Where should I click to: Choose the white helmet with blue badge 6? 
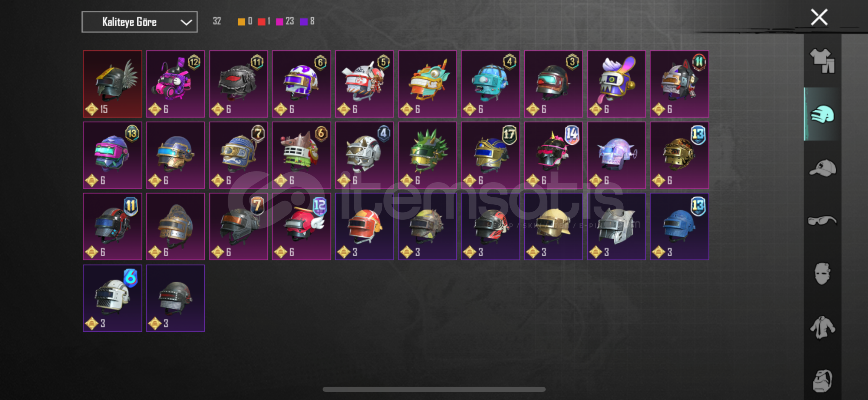112,298
